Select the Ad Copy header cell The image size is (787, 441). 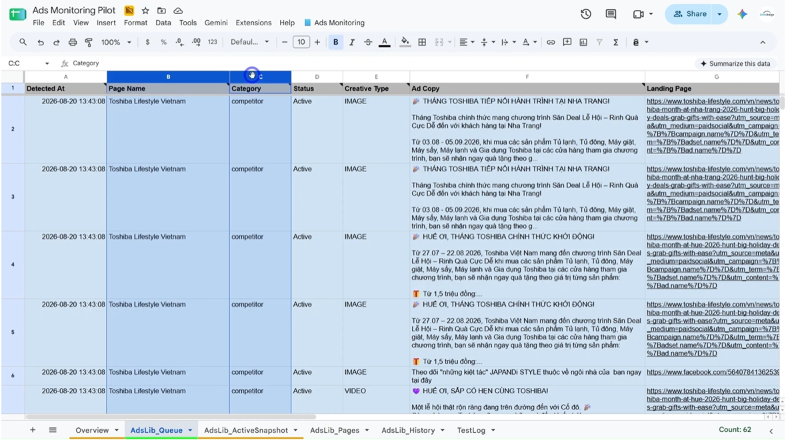point(527,88)
